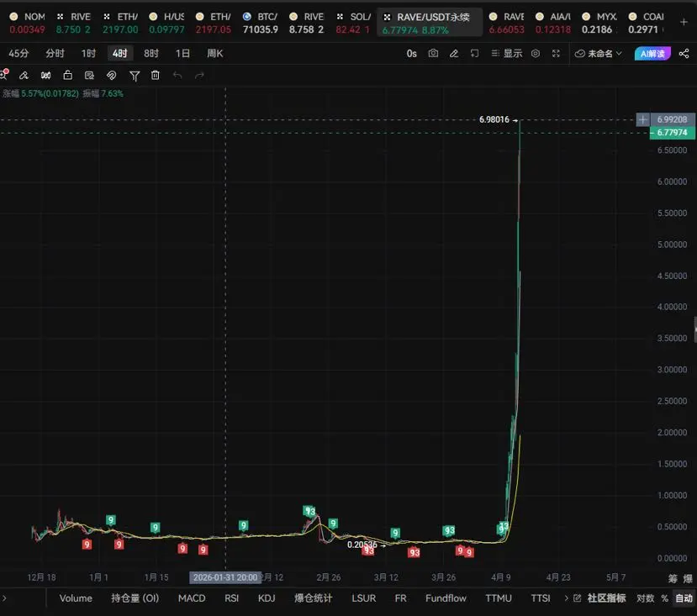This screenshot has height=616, width=697.
Task: Click the LSUR indicator button
Action: (x=363, y=598)
